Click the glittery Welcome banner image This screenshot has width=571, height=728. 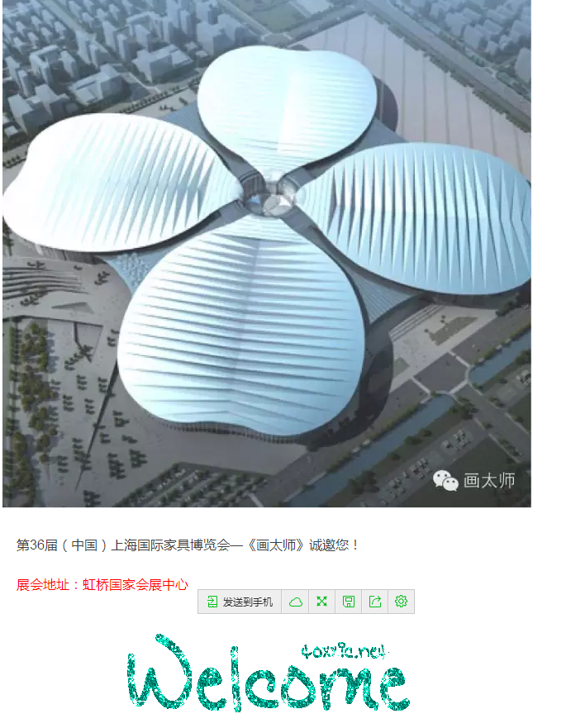click(268, 673)
